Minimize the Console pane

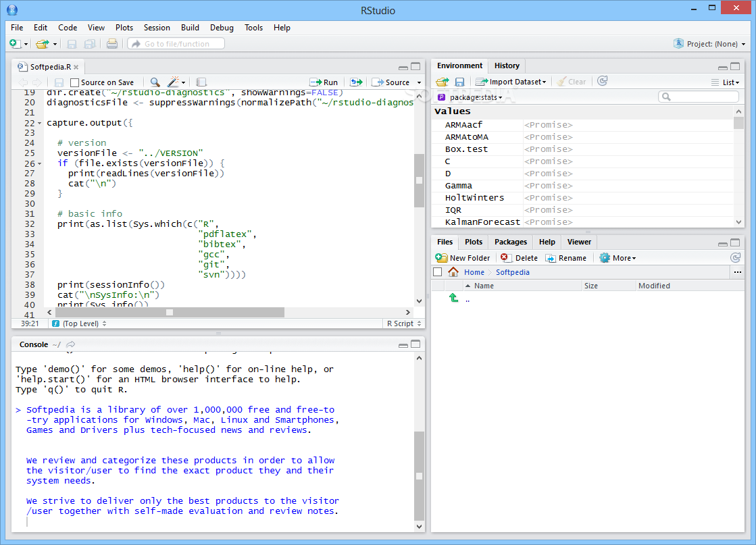403,345
